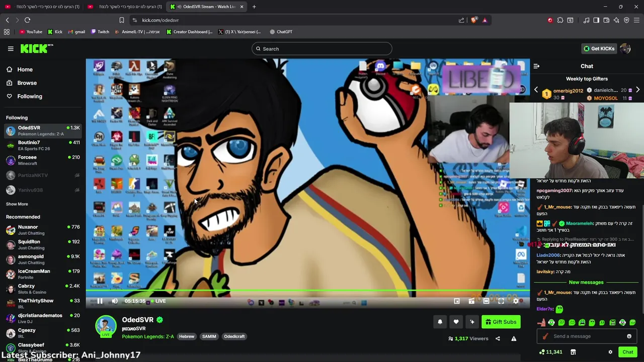This screenshot has width=644, height=362.
Task: Open ChatGPT bookmark
Action: (x=281, y=32)
